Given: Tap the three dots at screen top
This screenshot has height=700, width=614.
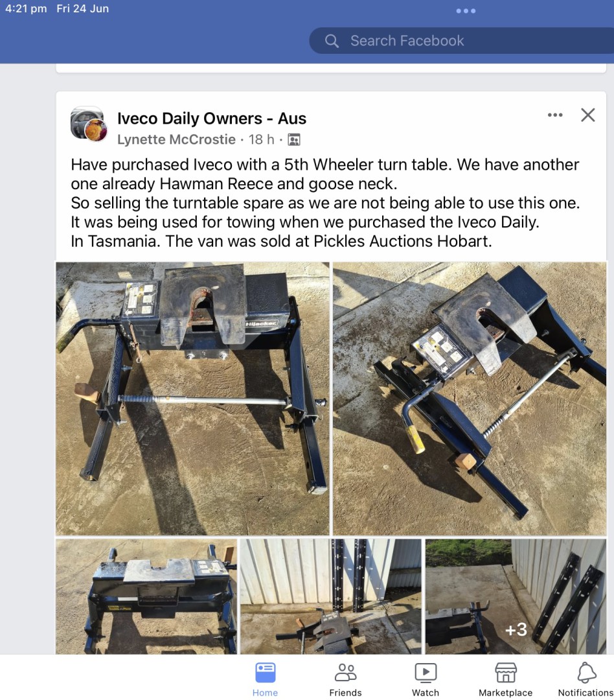Looking at the screenshot, I should [466, 11].
